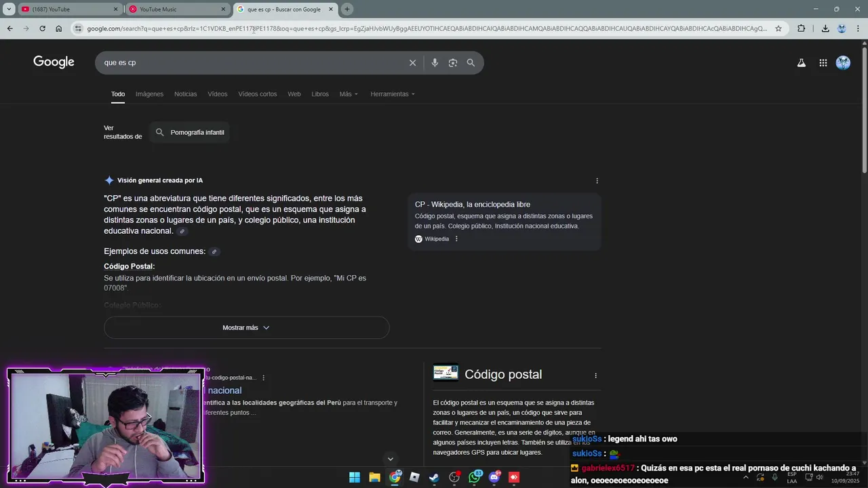Open the Chrome downloads panel
Viewport: 868px width, 488px height.
(x=825, y=28)
